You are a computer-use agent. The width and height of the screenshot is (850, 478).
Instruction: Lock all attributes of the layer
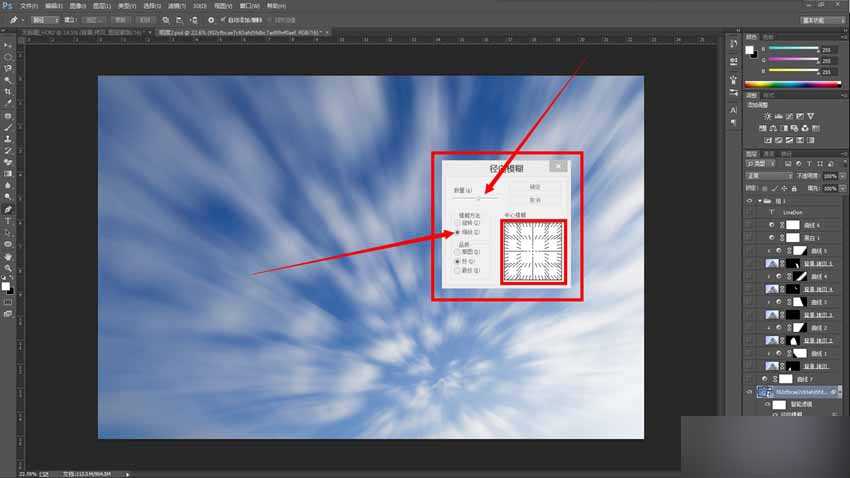[x=794, y=189]
